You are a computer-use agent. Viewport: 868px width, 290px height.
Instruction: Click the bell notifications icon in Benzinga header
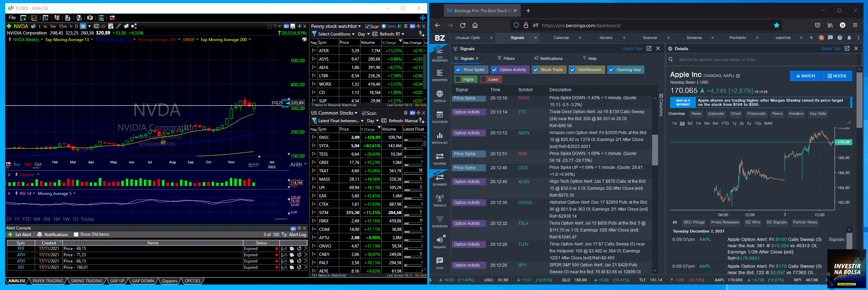click(849, 38)
